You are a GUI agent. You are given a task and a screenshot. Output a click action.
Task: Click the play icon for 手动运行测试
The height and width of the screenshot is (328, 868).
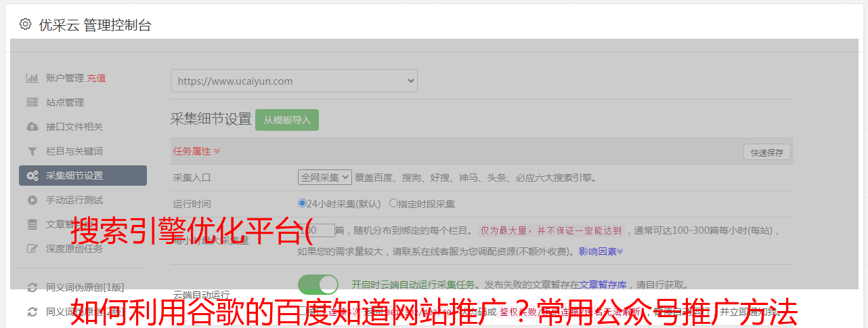(x=32, y=200)
